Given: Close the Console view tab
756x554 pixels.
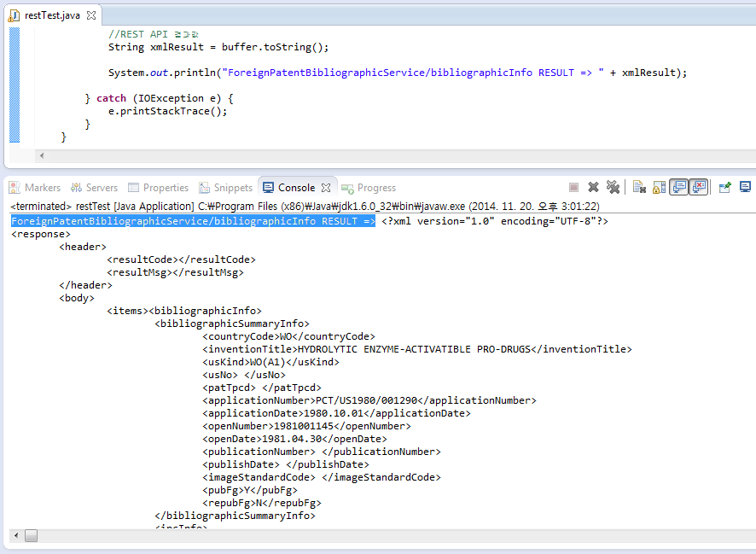Looking at the screenshot, I should [325, 188].
